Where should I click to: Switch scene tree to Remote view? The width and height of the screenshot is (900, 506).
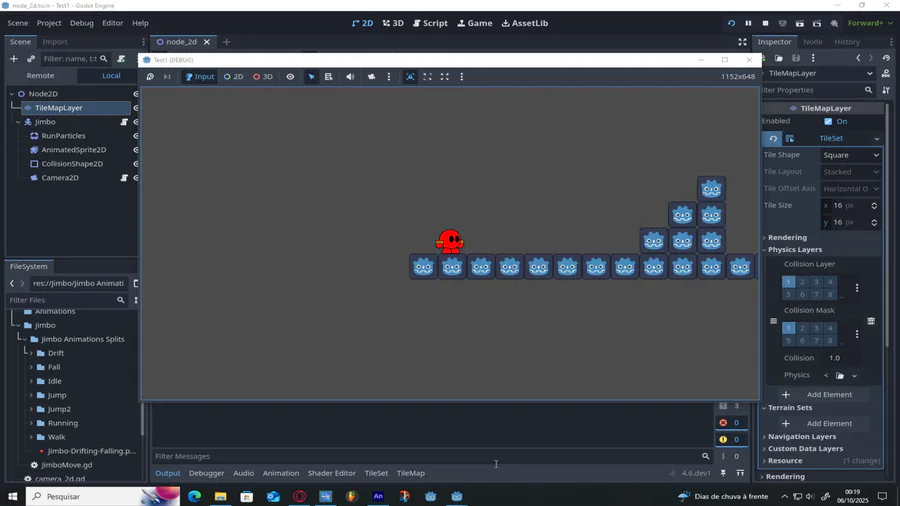(x=40, y=76)
